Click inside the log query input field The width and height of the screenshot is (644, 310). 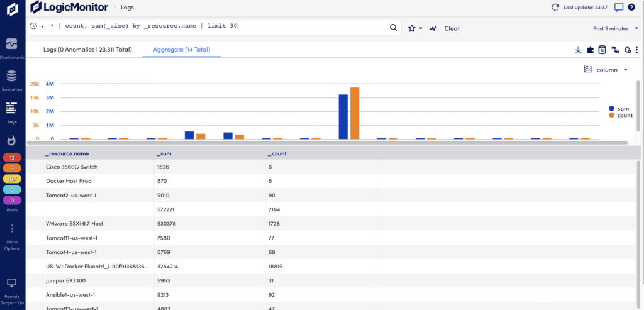[x=214, y=27]
